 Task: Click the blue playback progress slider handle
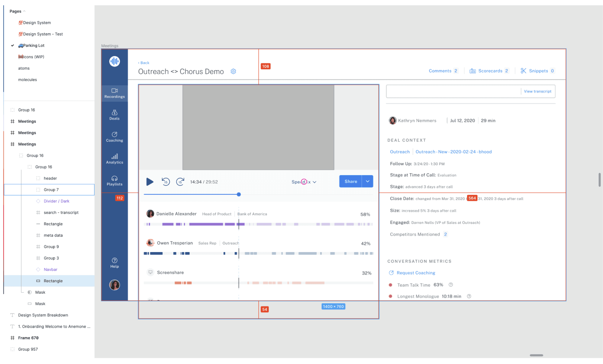pyautogui.click(x=239, y=194)
